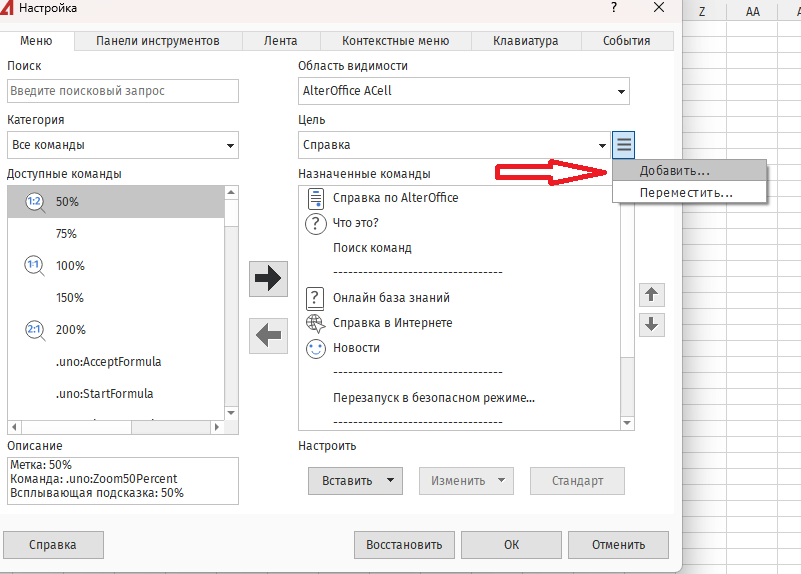
Task: Choose Добавить... from the popup menu
Action: pyautogui.click(x=674, y=171)
